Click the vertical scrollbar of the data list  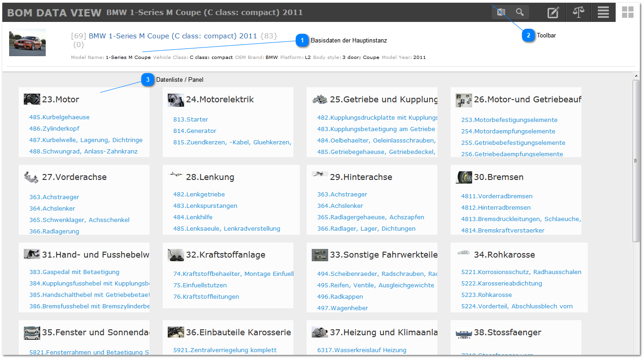pos(636,161)
